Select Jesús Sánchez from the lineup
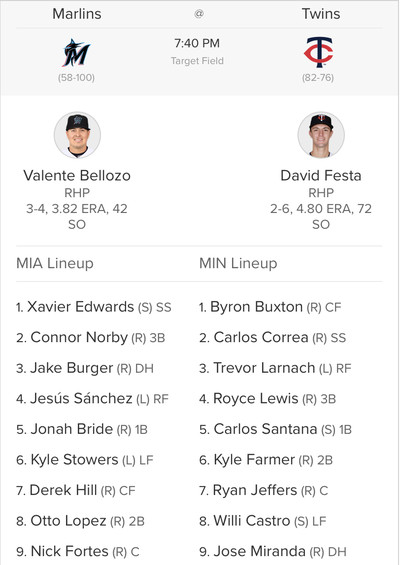Screen dimensions: 400x565 tap(81, 398)
